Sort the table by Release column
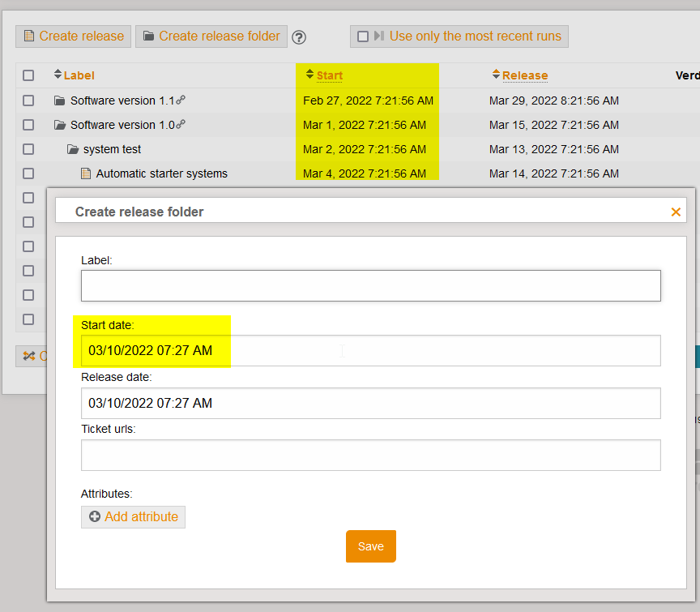 point(524,75)
